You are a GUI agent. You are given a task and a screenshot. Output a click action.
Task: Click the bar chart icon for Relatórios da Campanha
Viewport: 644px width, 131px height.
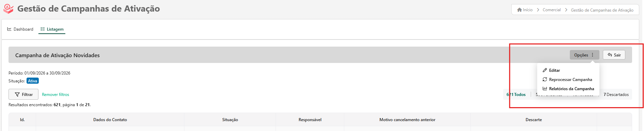click(x=545, y=88)
